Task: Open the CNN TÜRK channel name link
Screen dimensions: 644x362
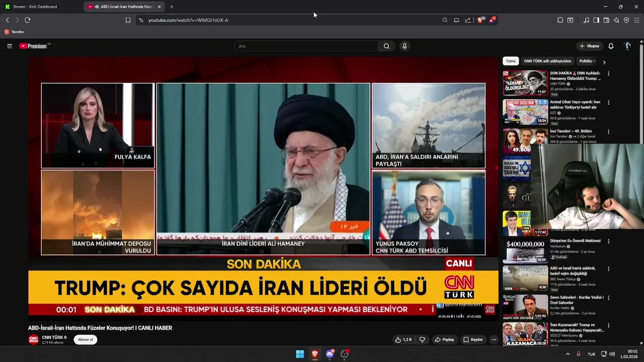Action: [x=52, y=337]
